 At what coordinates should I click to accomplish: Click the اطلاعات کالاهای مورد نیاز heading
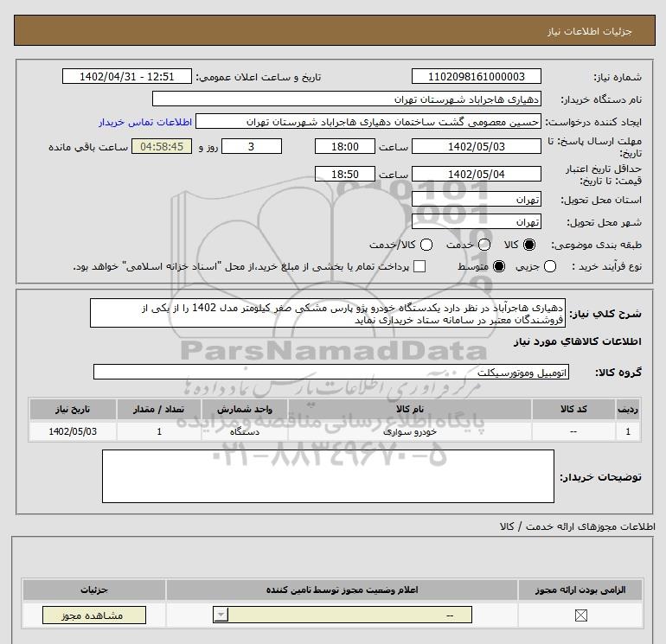pyautogui.click(x=578, y=341)
